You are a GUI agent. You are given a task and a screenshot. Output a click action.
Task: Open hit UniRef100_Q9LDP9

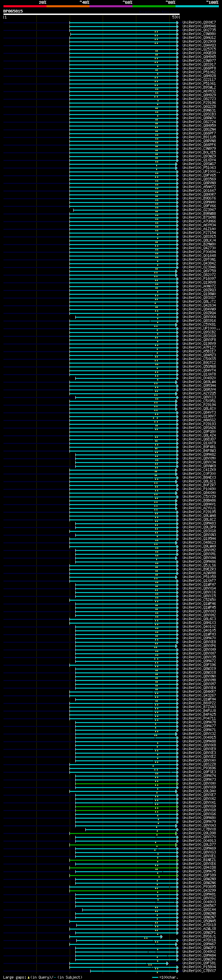point(199,527)
